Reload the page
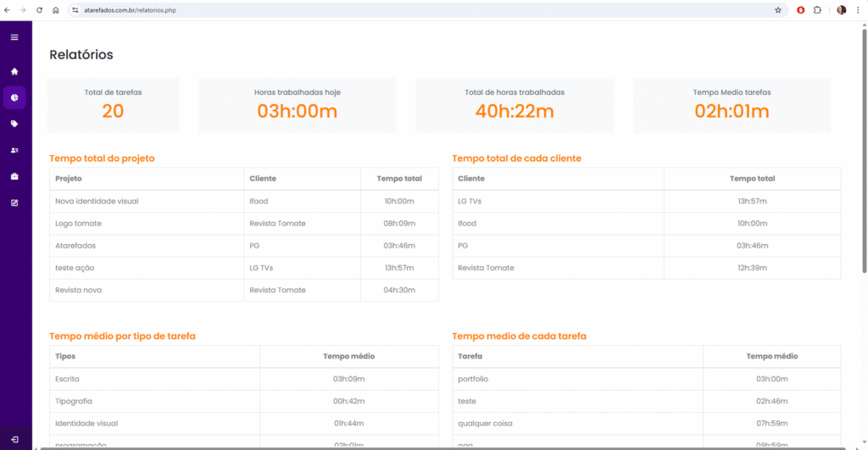This screenshot has width=868, height=450. pyautogui.click(x=39, y=10)
